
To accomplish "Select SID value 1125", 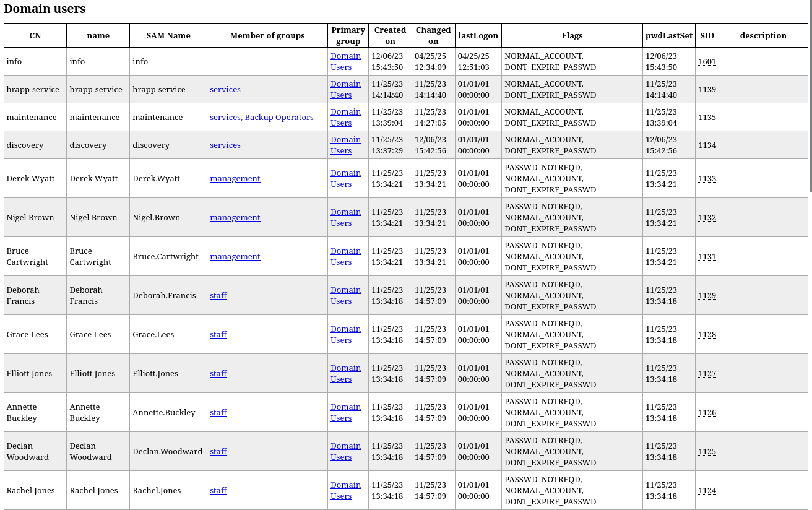I will coord(707,451).
